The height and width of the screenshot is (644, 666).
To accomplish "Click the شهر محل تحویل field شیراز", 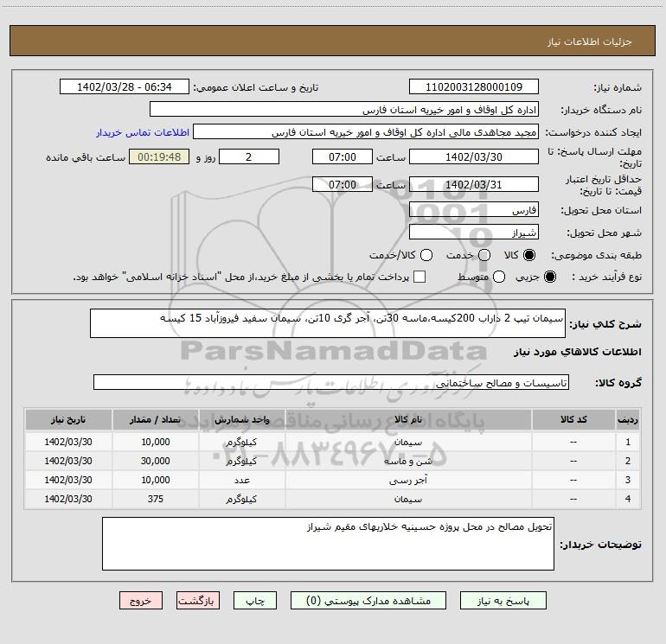I will (474, 232).
